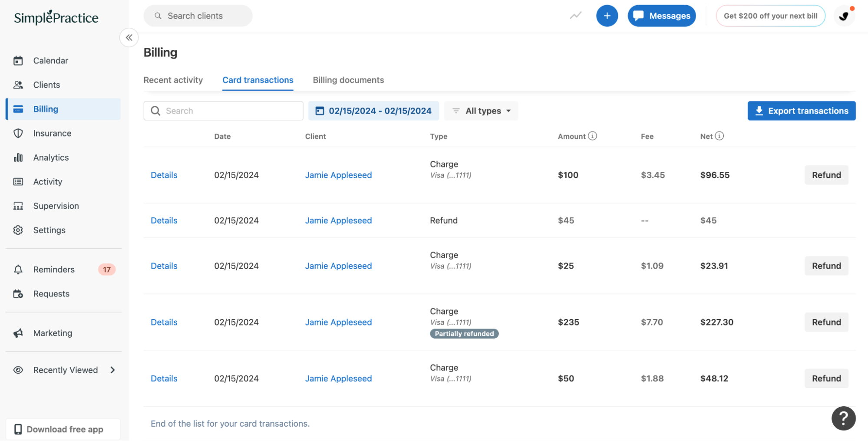This screenshot has height=441, width=868.
Task: Open Jamie Appleseed in the $100 row
Action: click(x=338, y=175)
